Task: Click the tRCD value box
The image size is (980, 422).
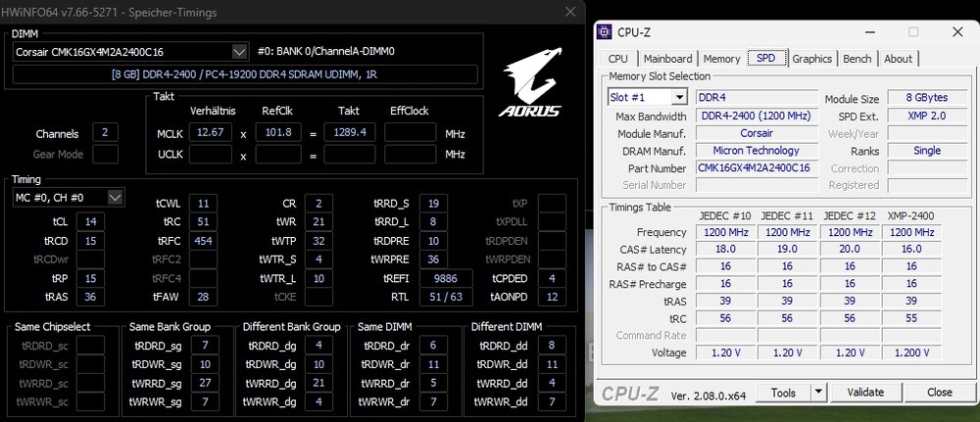Action: point(90,240)
